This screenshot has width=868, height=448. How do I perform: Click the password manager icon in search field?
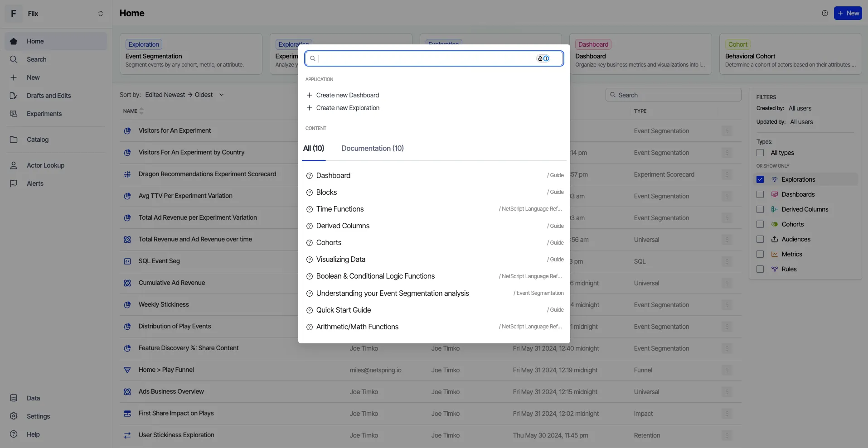click(543, 58)
